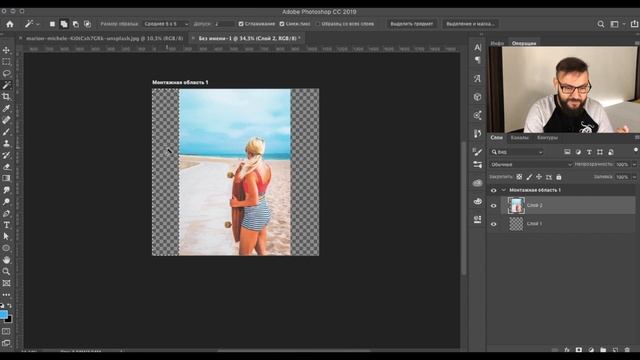Hide the Слой 1 layer
The image size is (640, 360).
pos(493,224)
